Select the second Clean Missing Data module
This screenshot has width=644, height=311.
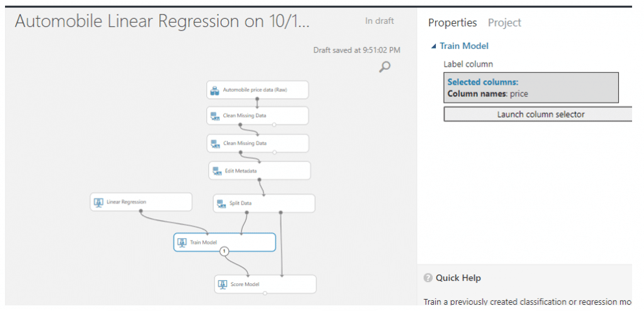[257, 144]
